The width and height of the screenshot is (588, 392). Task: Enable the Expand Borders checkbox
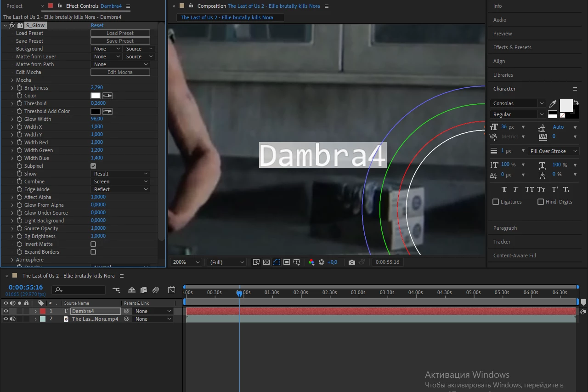[93, 252]
